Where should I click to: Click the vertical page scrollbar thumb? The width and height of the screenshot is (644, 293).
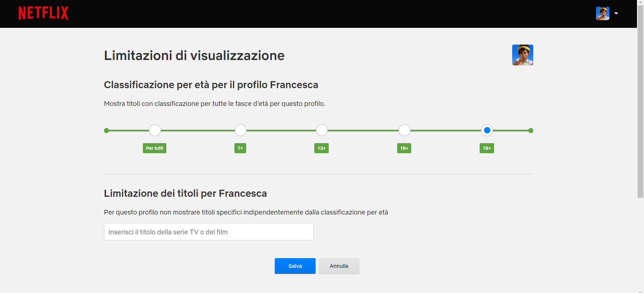[640, 101]
